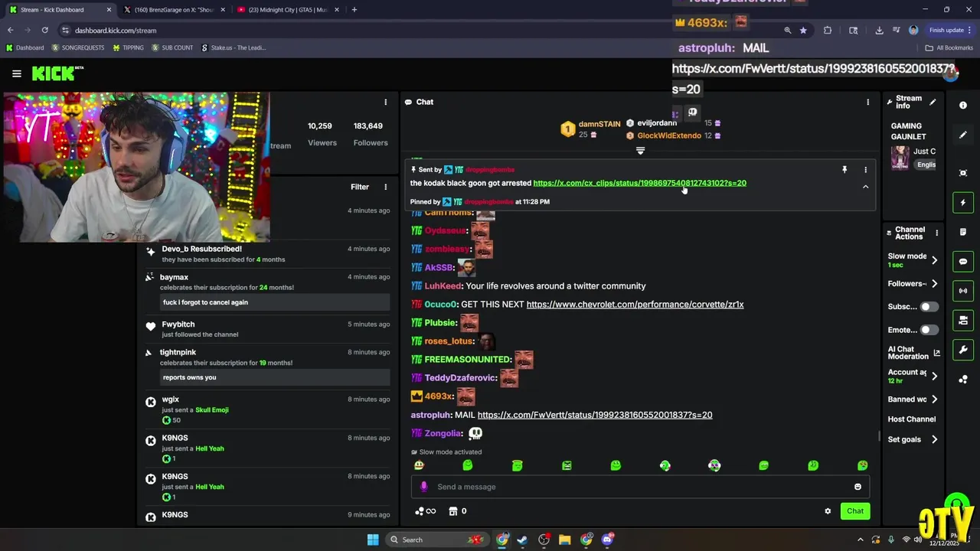Viewport: 980px width, 551px height.
Task: Click the stream category thumbnail under Gaming Gaunlet
Action: tap(900, 158)
